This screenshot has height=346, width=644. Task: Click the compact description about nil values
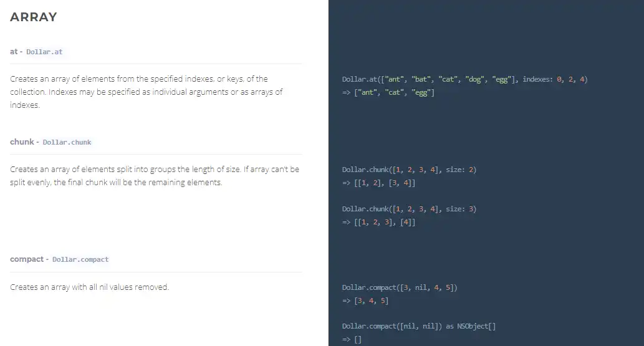tap(90, 287)
